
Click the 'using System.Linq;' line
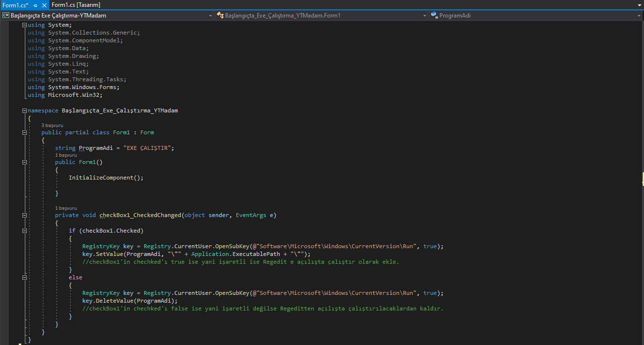[x=58, y=64]
